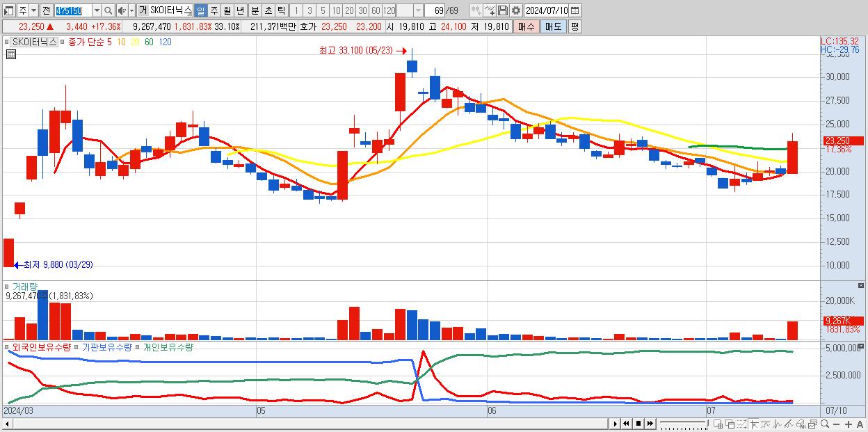Image resolution: width=868 pixels, height=432 pixels.
Task: Click the 1 interval button
Action: click(296, 10)
